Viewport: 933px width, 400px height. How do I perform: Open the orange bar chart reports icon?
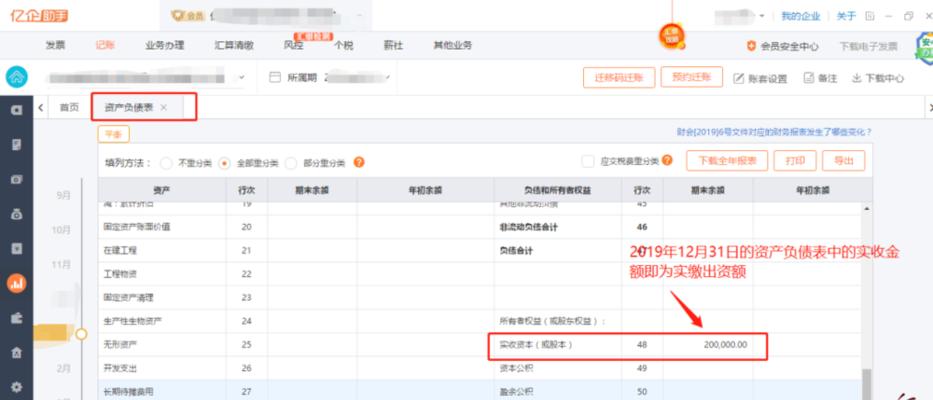pos(17,283)
